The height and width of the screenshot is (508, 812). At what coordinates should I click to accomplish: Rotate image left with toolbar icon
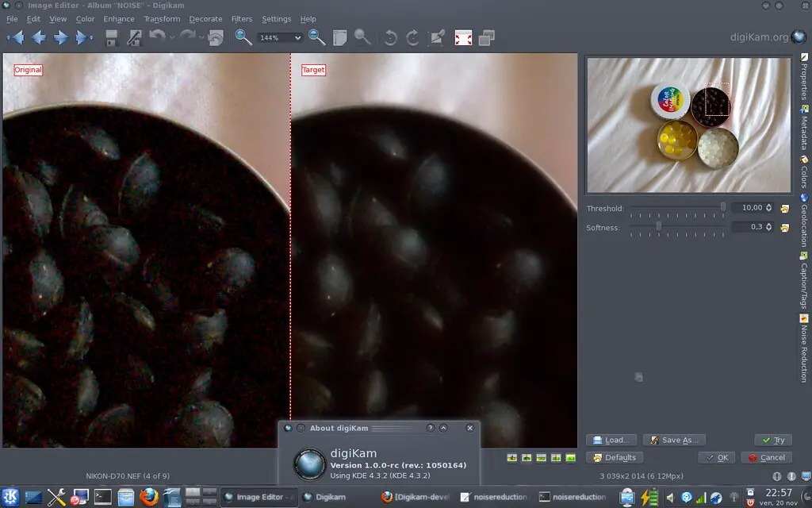pos(389,37)
